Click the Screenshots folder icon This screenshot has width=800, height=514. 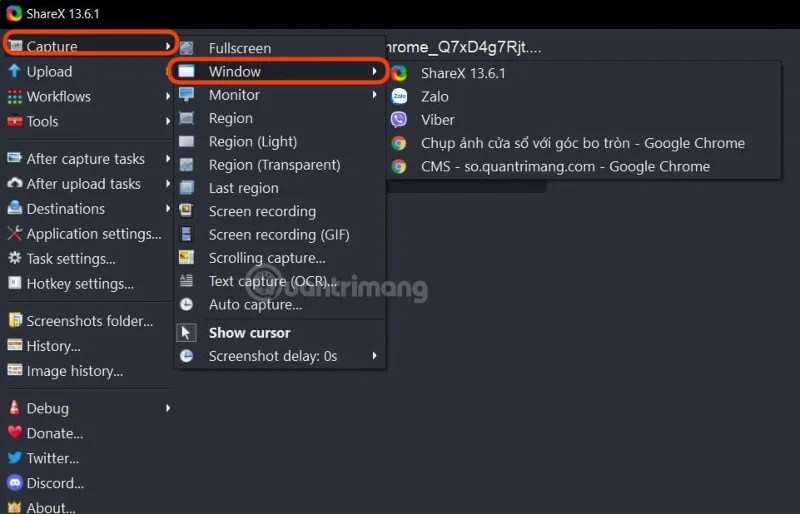15,320
